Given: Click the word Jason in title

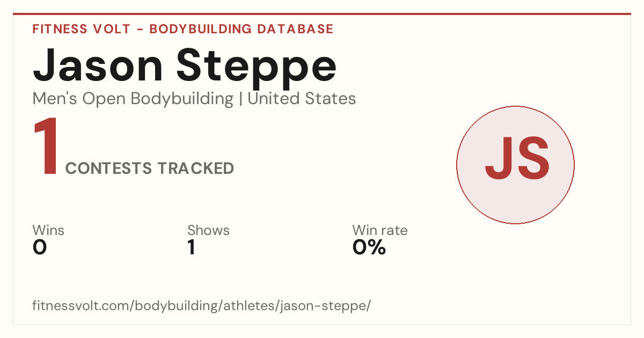Looking at the screenshot, I should pos(98,65).
